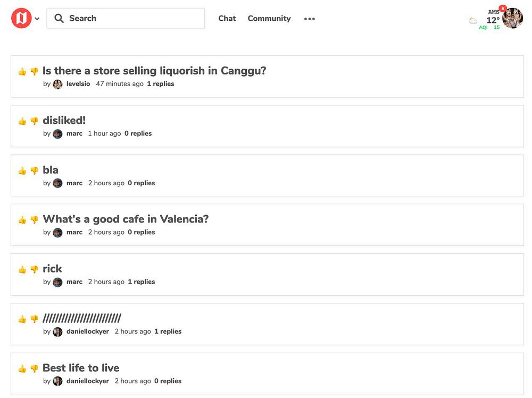Image resolution: width=532 pixels, height=398 pixels.
Task: Upvote the Valencia cafe post
Action: click(x=22, y=220)
